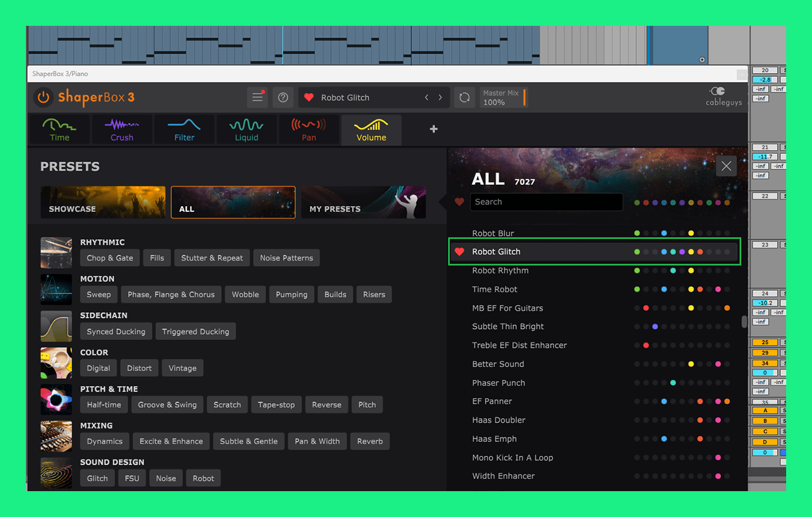
Task: Toggle favorites filter heart beside Search
Action: click(460, 202)
